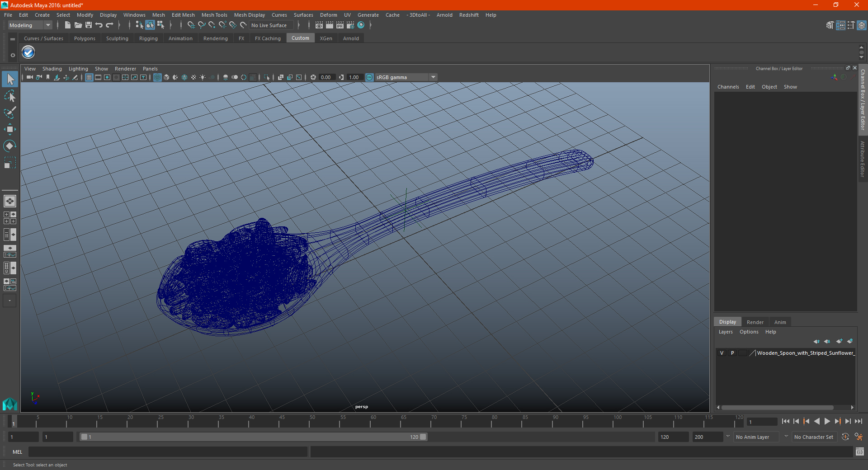Go to start of playback range
Viewport: 868px width, 470px height.
click(x=786, y=421)
